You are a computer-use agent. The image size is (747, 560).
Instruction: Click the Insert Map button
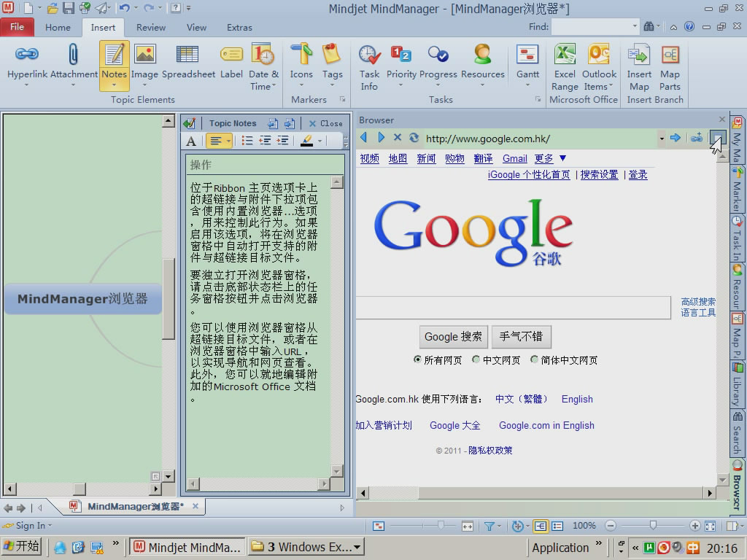tap(639, 66)
